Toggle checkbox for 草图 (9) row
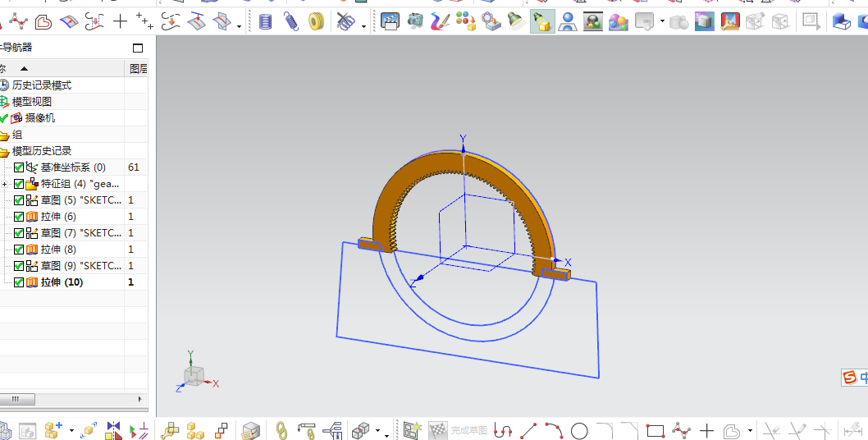 pyautogui.click(x=19, y=266)
